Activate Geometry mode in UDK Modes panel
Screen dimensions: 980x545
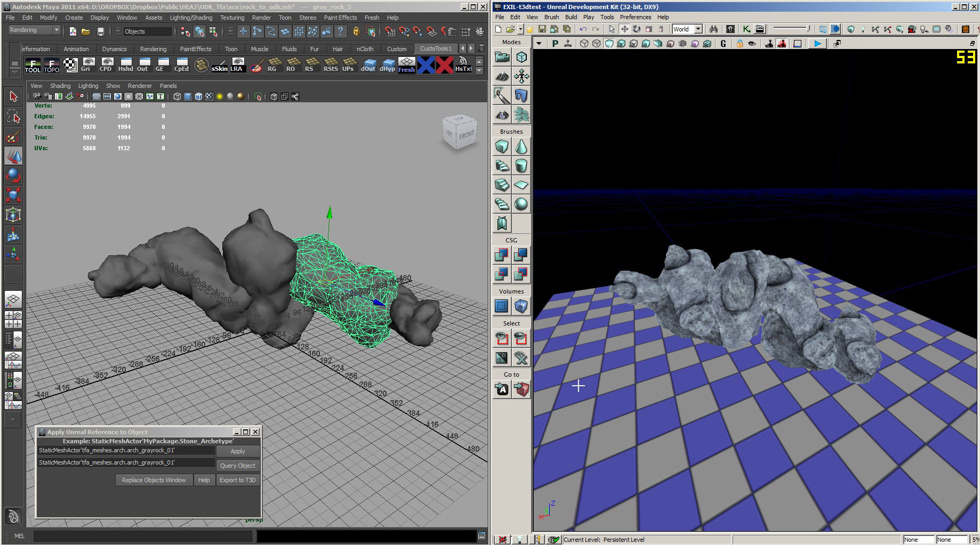coord(521,57)
